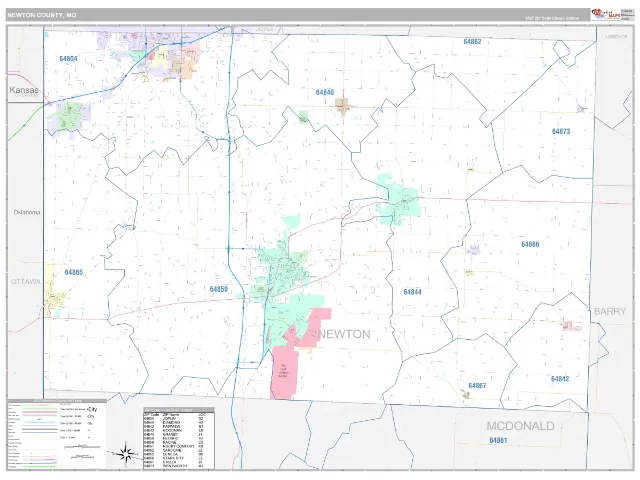Select ZIP code label 64862
The height and width of the screenshot is (480, 640).
coord(472,42)
